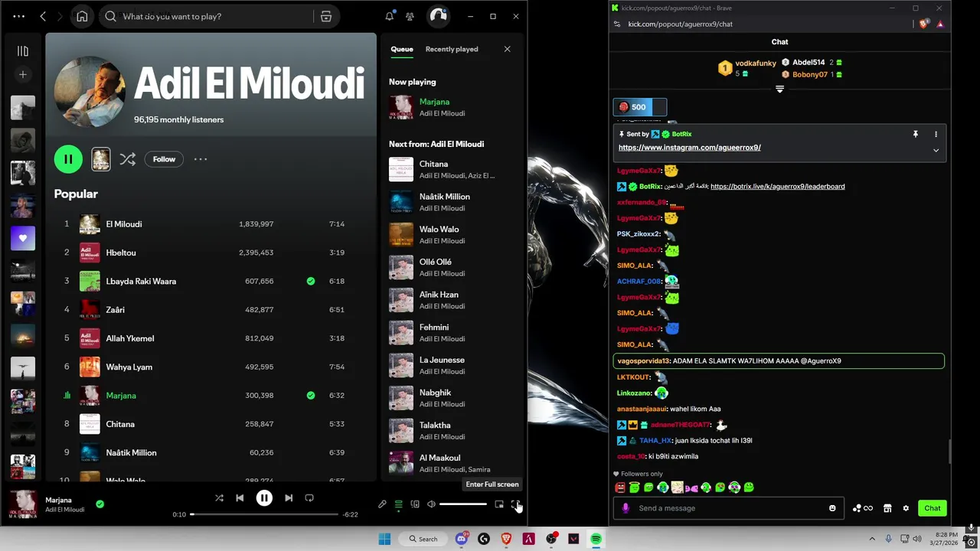Open Connect to a device icon
The image size is (980, 551).
415,504
